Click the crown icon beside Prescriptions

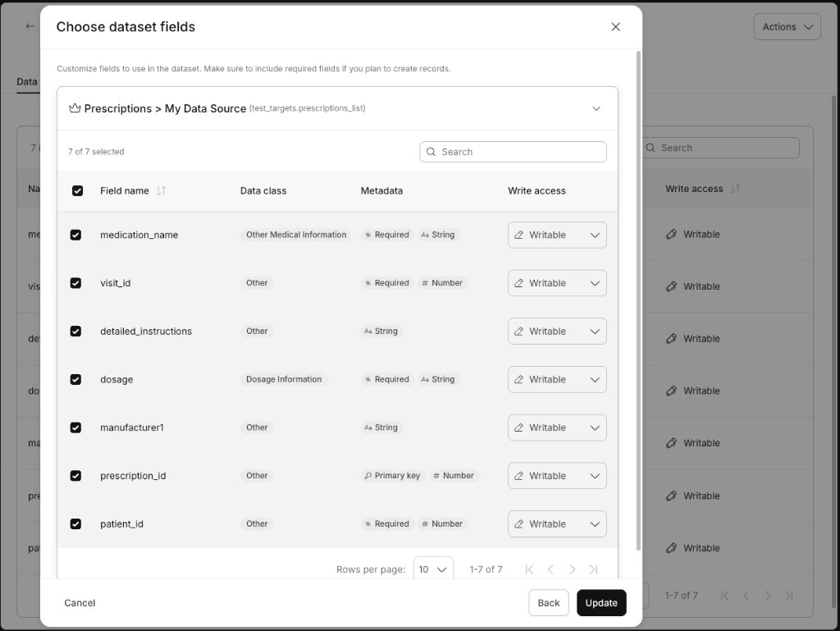(75, 108)
